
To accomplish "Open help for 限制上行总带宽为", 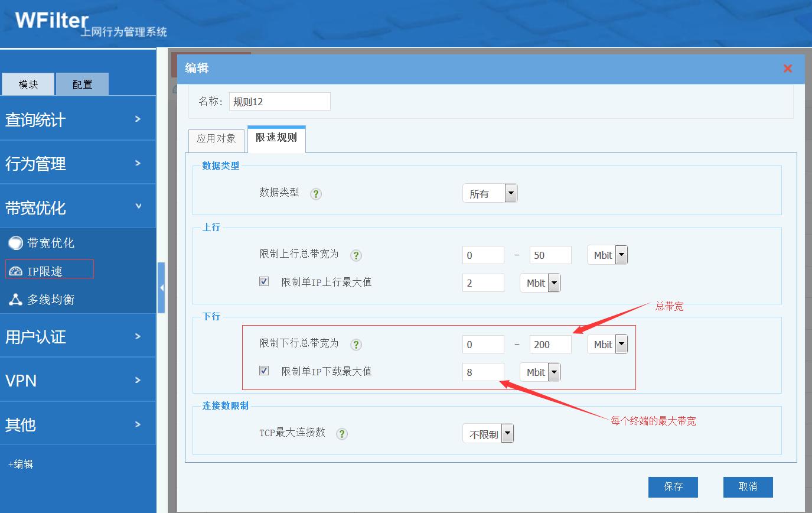I will point(356,255).
